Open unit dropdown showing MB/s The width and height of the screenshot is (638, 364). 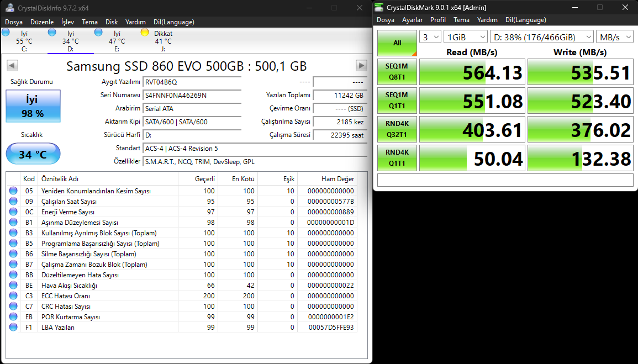615,37
